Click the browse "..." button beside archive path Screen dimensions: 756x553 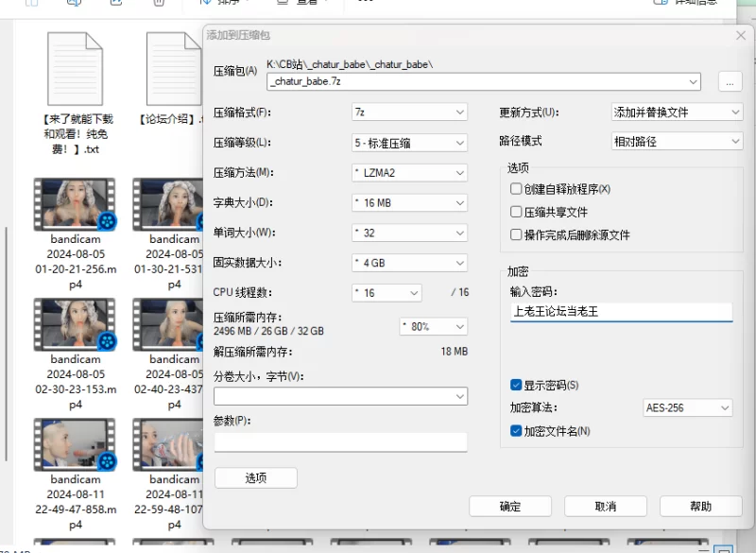729,82
